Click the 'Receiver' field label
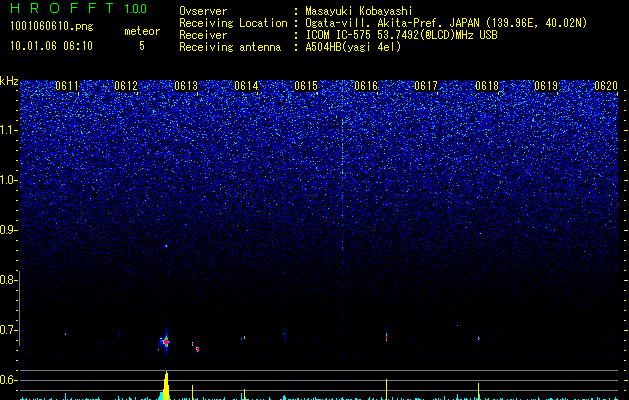 (x=203, y=35)
